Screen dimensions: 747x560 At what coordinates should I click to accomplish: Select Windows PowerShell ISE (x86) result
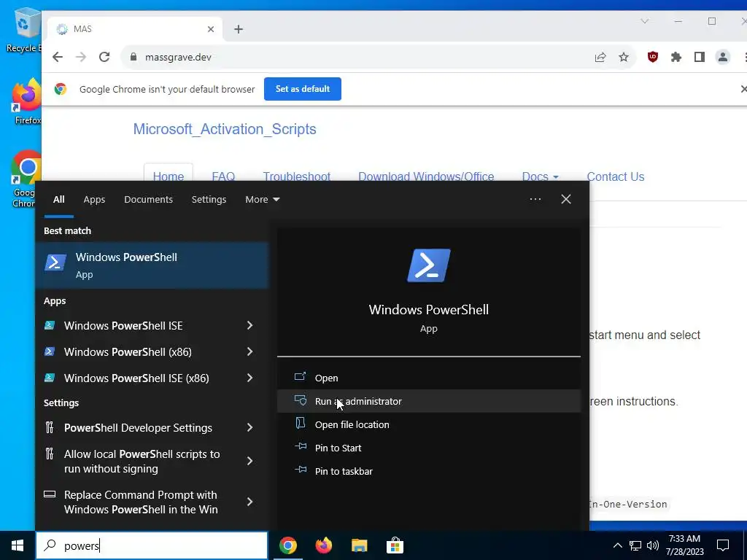pyautogui.click(x=136, y=378)
